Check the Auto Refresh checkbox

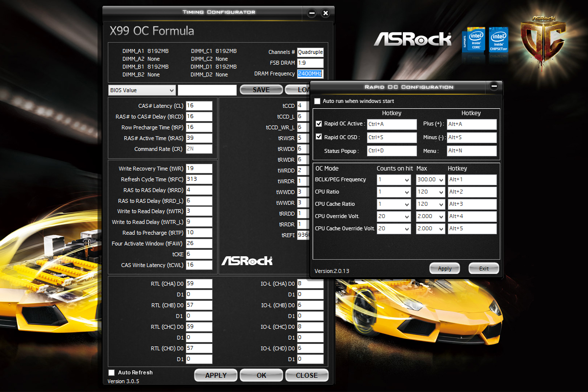click(x=111, y=372)
